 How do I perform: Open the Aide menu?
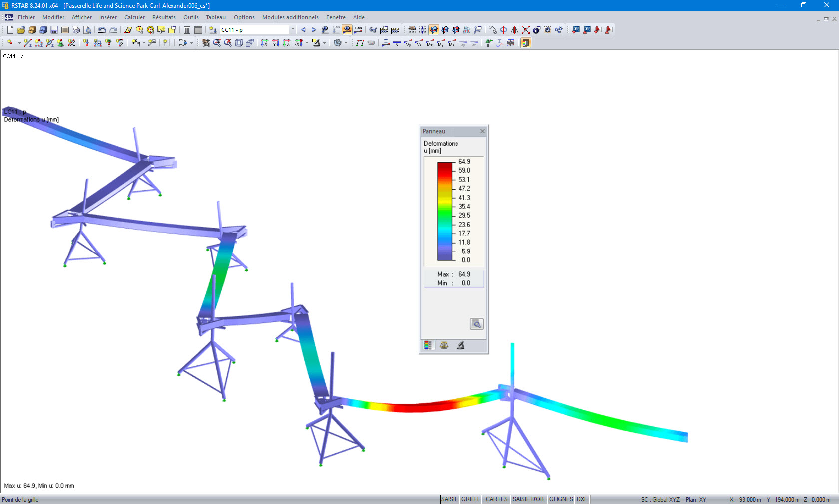coord(359,17)
